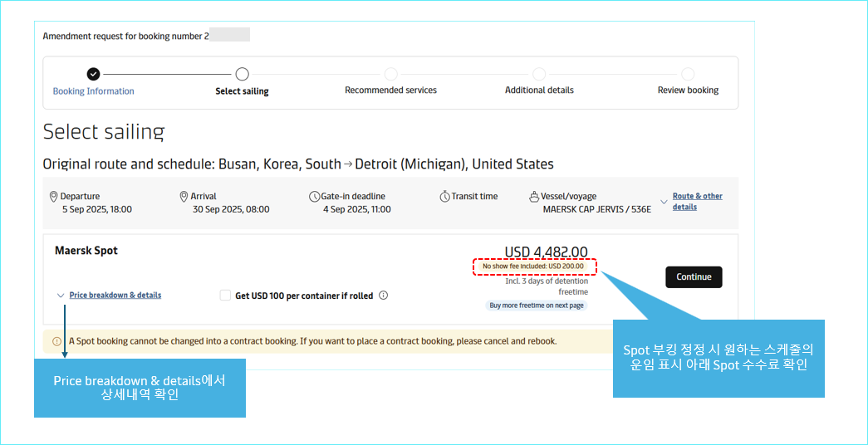Select the Recommended services step
This screenshot has height=445, width=868.
(390, 90)
